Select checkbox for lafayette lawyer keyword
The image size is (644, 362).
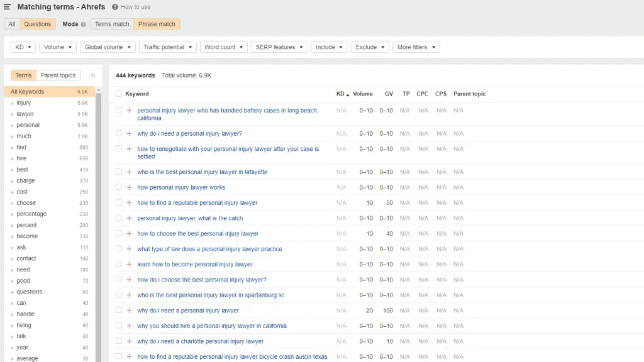(119, 172)
